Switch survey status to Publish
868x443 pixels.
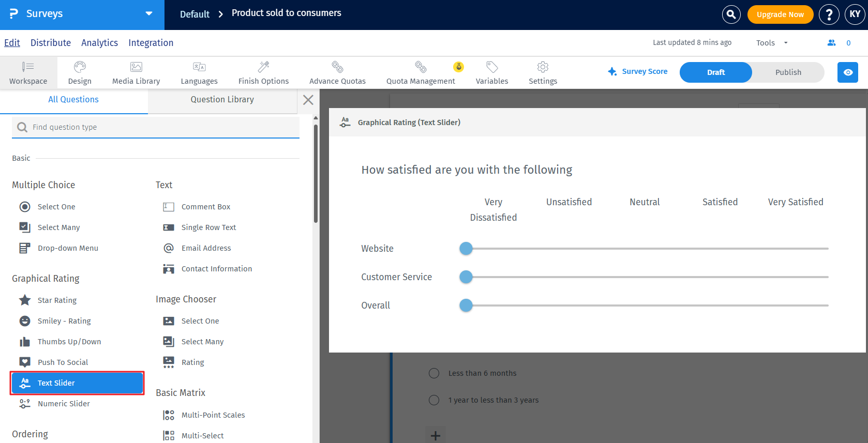tap(788, 72)
